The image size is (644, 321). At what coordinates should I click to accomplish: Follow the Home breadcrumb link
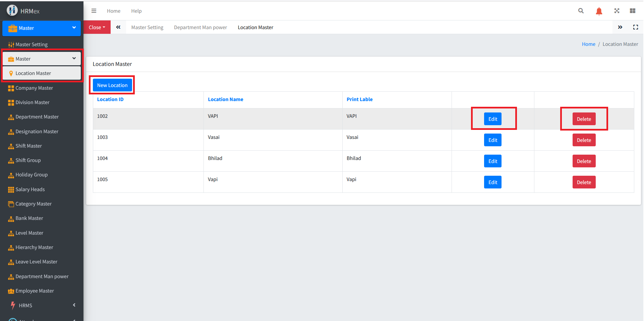point(588,44)
